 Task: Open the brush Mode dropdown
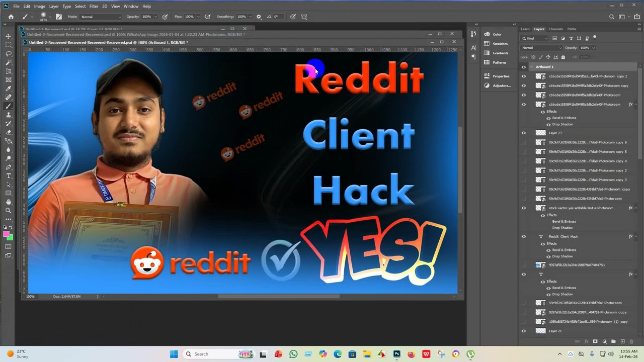(x=101, y=17)
